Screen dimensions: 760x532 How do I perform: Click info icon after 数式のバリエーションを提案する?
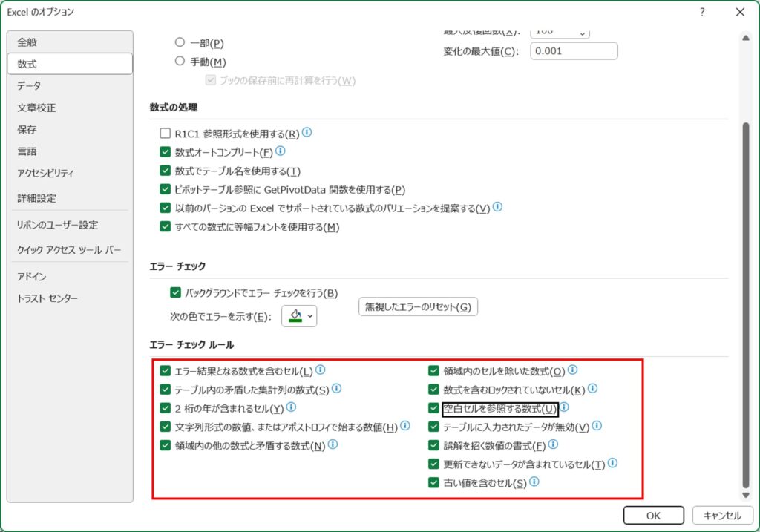tap(497, 207)
